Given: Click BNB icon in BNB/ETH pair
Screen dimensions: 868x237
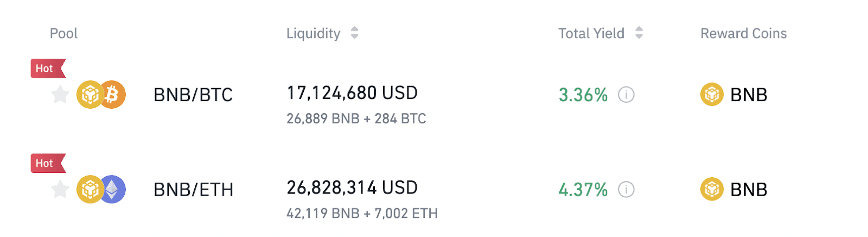Looking at the screenshot, I should coord(88,189).
